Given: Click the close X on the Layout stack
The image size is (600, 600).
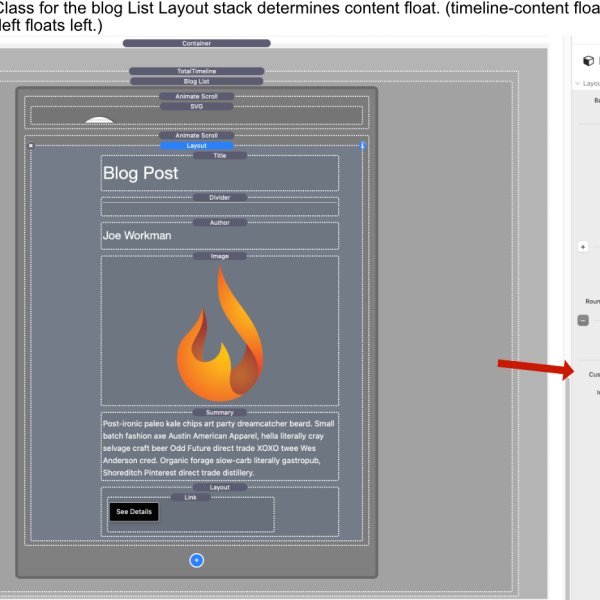Looking at the screenshot, I should [x=31, y=146].
